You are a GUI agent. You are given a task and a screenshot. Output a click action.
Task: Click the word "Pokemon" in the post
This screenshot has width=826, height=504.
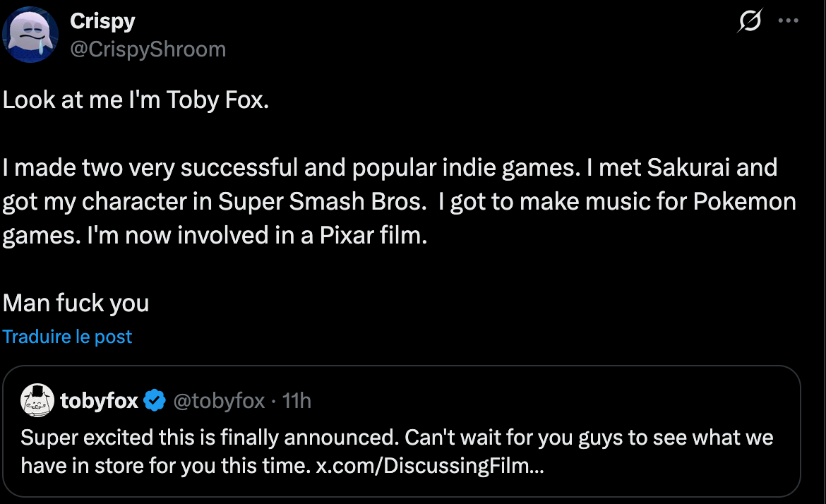pyautogui.click(x=744, y=202)
